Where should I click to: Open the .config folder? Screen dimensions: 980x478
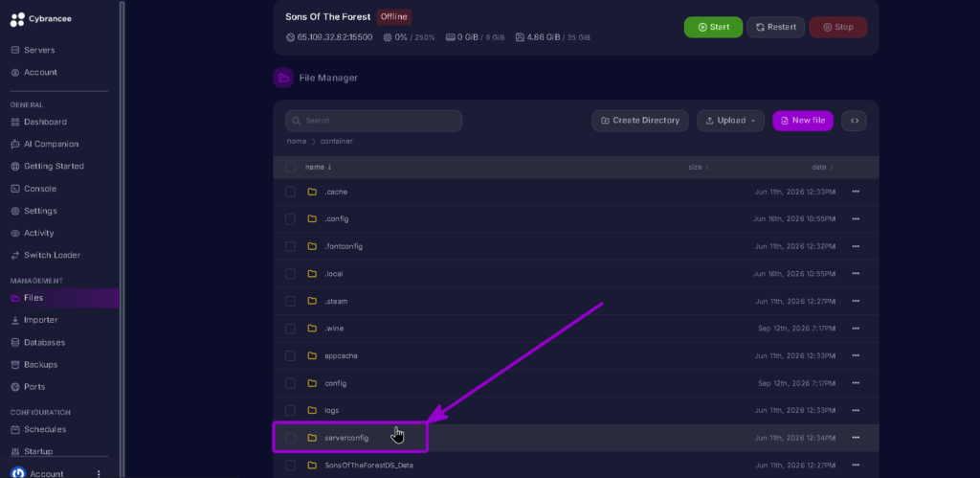point(336,219)
